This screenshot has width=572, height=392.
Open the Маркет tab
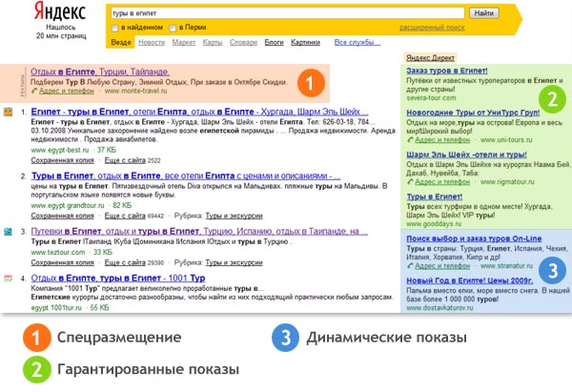tap(183, 42)
